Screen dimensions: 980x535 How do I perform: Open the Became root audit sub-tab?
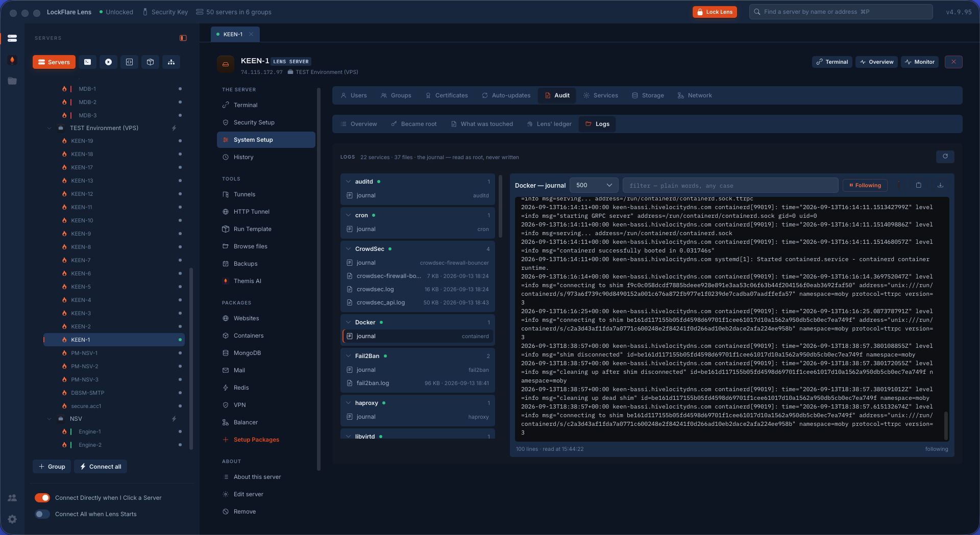[413, 124]
